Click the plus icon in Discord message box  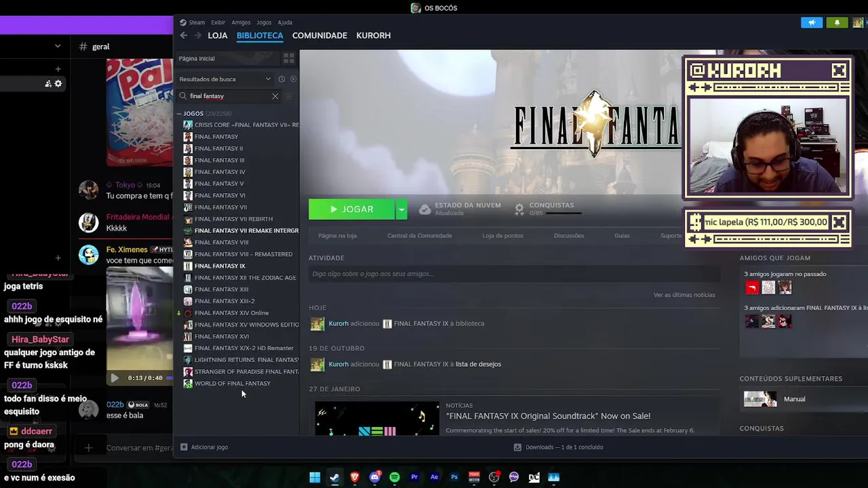(88, 447)
